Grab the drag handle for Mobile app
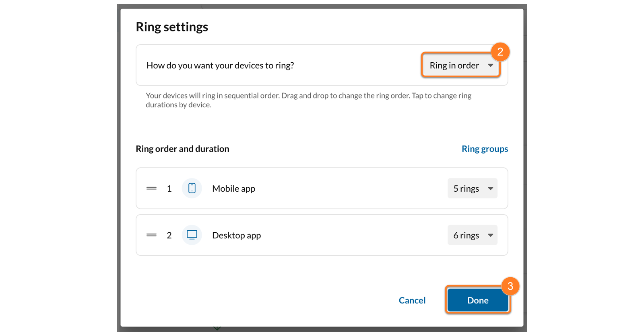644x336 pixels. coord(151,188)
